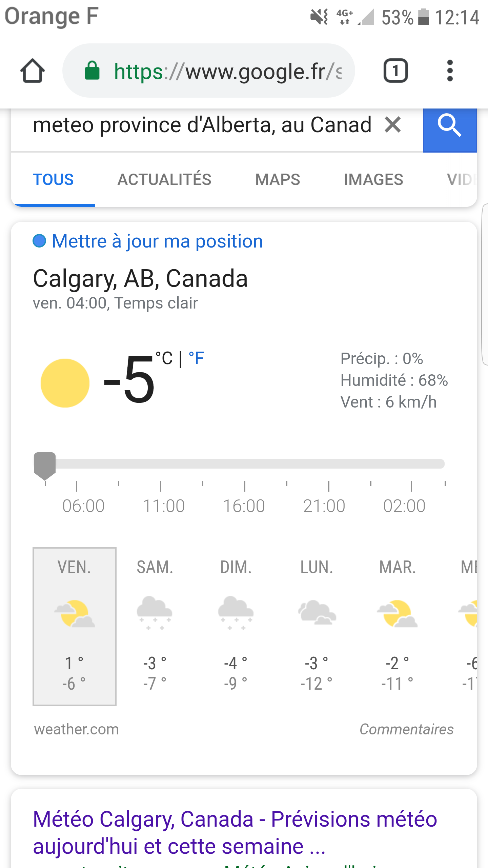Select the Sunday (DIM.) snow forecast
This screenshot has height=868, width=488.
(236, 626)
